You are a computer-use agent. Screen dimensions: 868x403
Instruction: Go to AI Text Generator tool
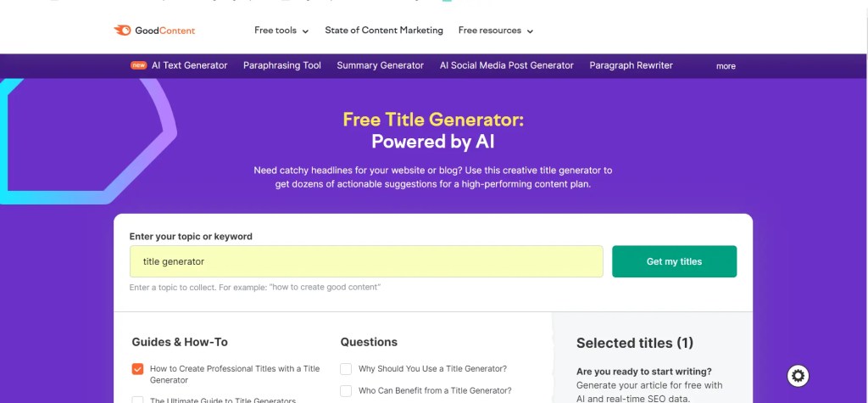pos(189,65)
